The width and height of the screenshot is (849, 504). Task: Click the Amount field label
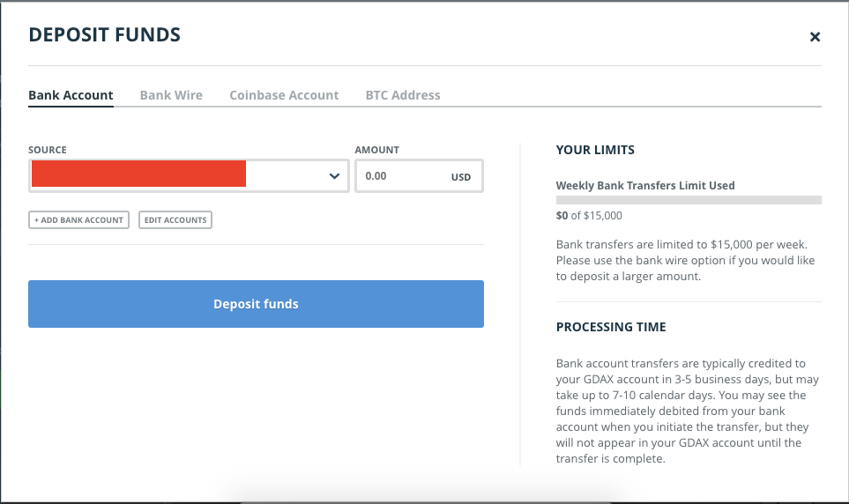(x=377, y=151)
